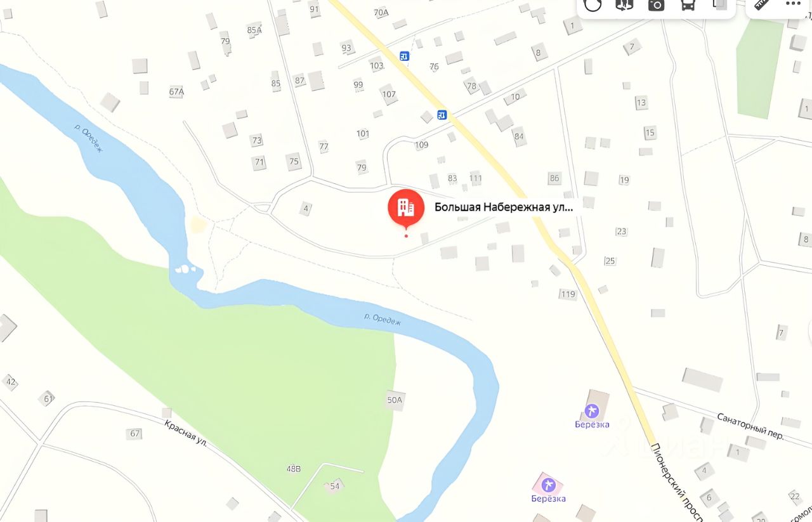Select the ruler distance tool
This screenshot has width=812, height=522.
(x=762, y=4)
